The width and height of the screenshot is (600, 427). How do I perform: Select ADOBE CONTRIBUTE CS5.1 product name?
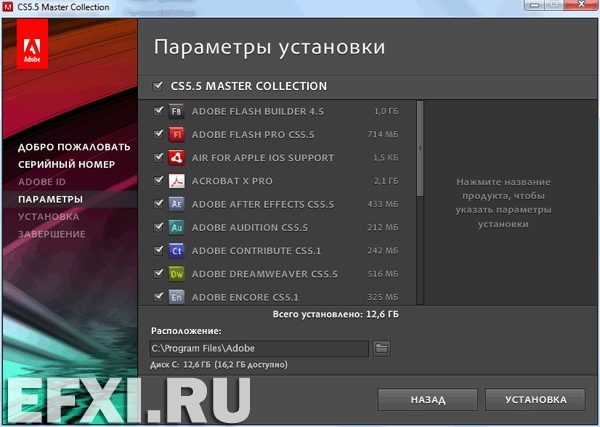(256, 251)
